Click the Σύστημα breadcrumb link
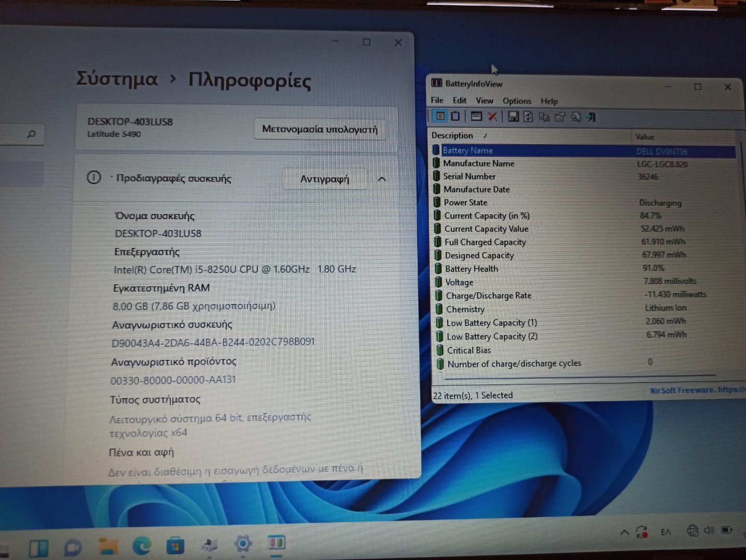The height and width of the screenshot is (560, 746). coord(117,78)
